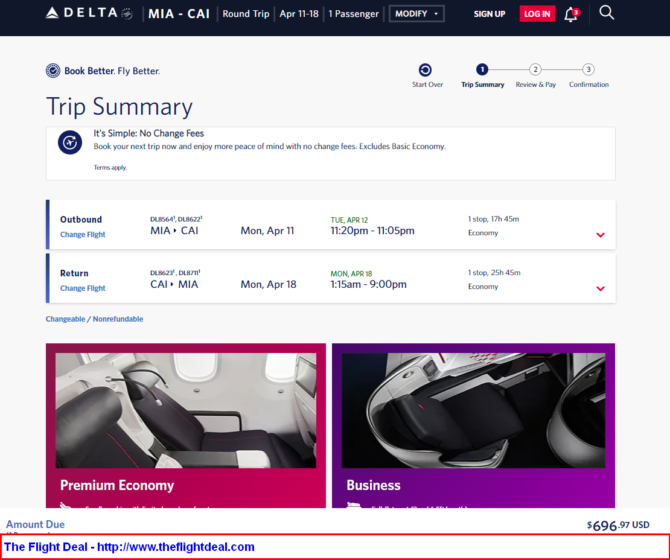Click the Premium Economy heading
The image size is (670, 560).
[x=117, y=485]
